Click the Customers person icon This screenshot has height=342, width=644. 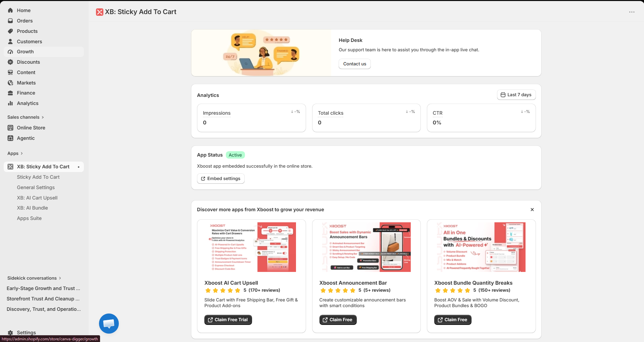pos(10,42)
